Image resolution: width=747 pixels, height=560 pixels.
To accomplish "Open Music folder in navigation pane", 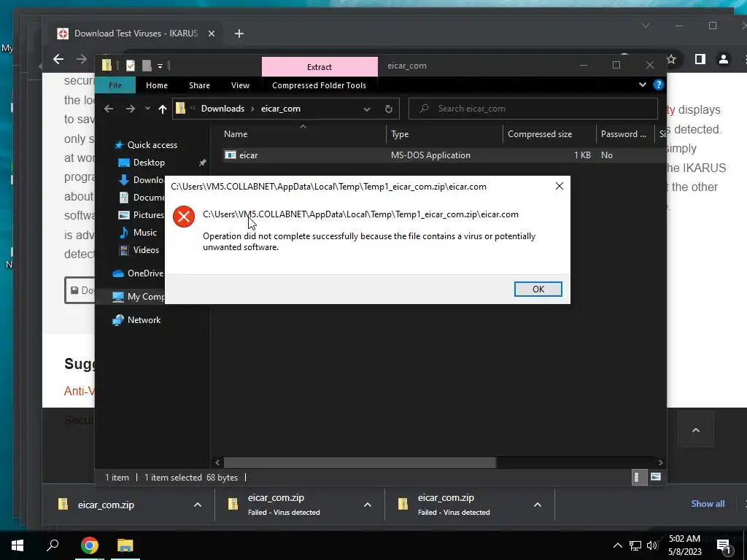I will tap(145, 233).
